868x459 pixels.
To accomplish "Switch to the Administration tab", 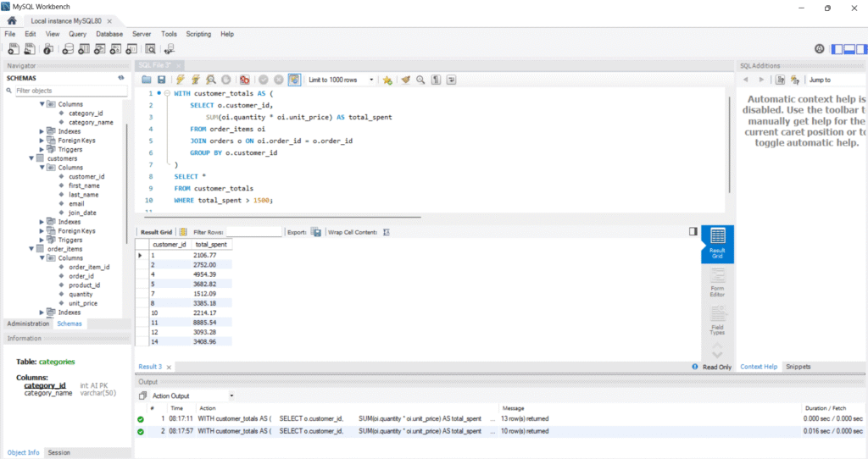I will pyautogui.click(x=28, y=324).
